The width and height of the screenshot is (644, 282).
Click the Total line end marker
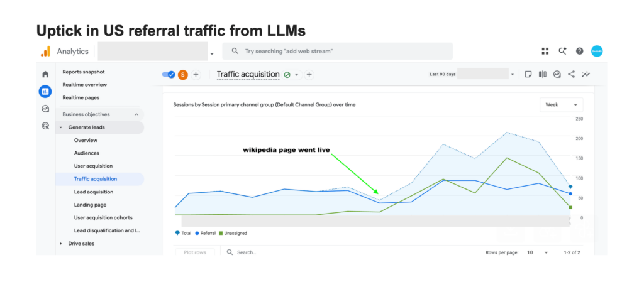pyautogui.click(x=570, y=187)
